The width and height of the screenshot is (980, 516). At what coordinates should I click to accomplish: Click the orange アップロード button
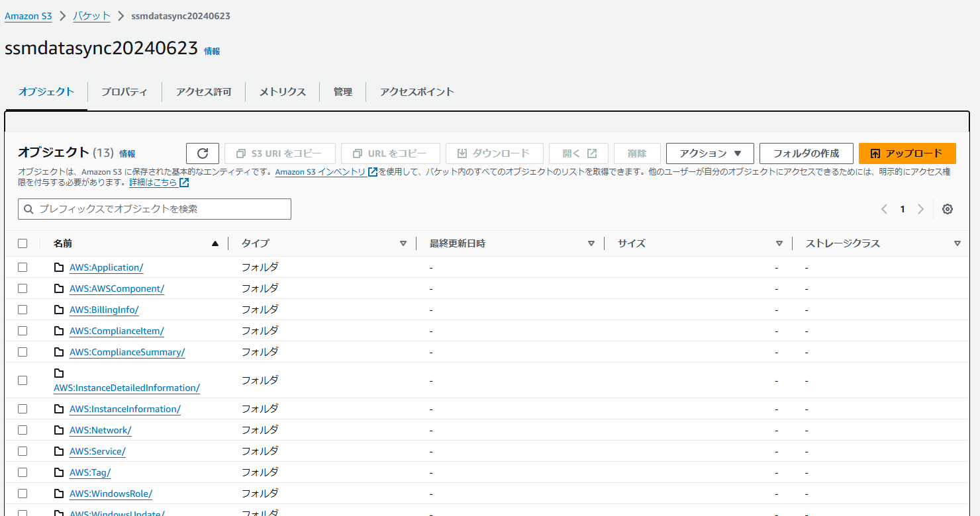point(907,153)
